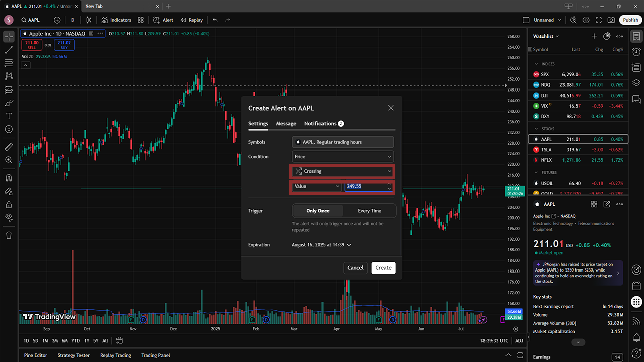This screenshot has height=362, width=644.
Task: Select the Only Once trigger option
Action: [318, 211]
